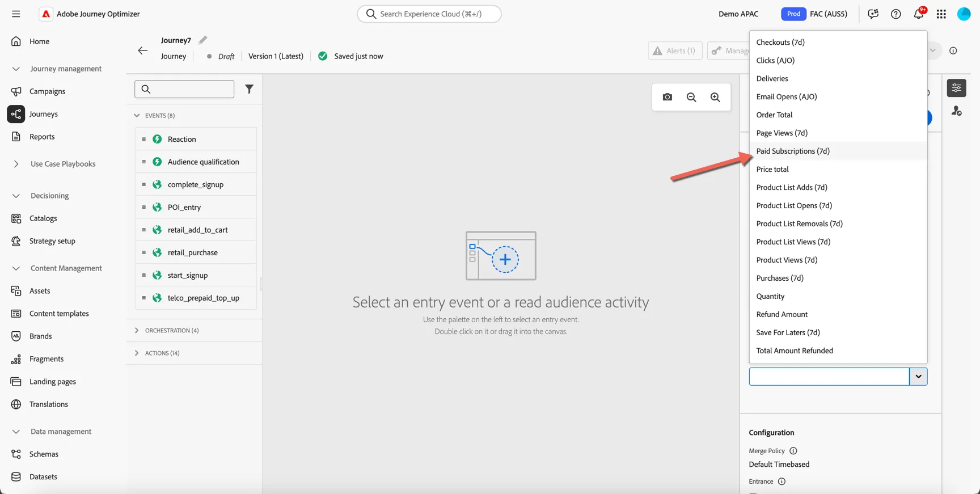980x494 pixels.
Task: Select Paid Subscriptions (7d) from the list
Action: (x=838, y=151)
